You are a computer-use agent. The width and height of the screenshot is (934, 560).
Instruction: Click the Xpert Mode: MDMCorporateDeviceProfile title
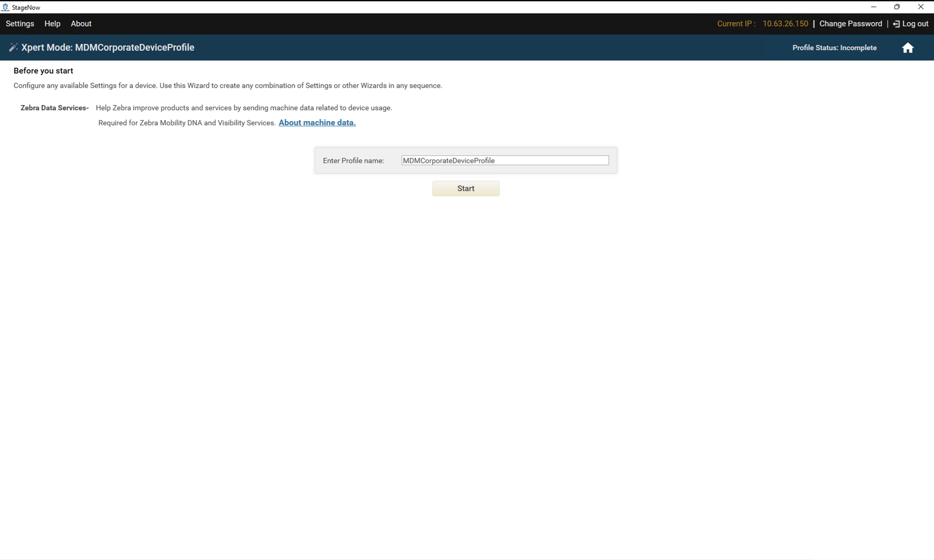point(108,47)
